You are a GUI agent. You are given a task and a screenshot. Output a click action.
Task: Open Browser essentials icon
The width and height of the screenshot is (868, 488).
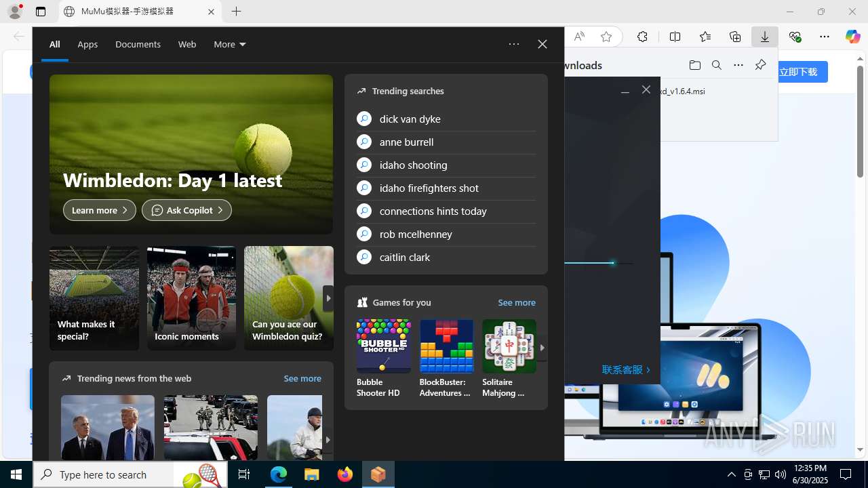(x=795, y=37)
